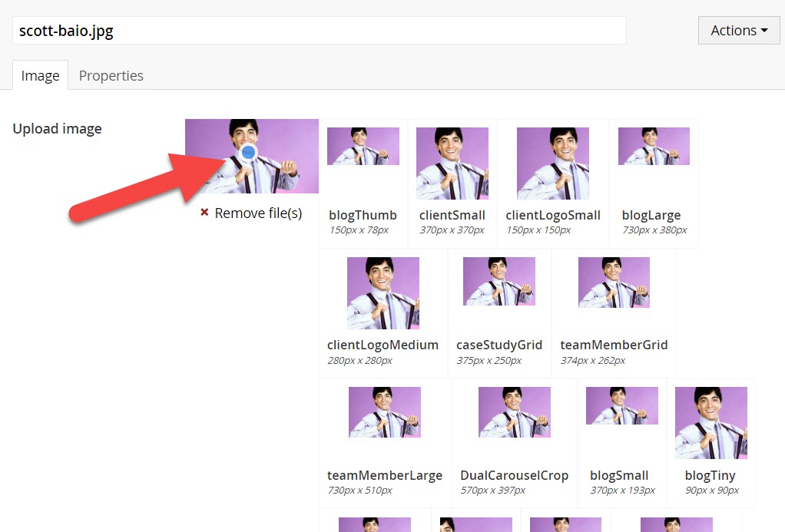785x532 pixels.
Task: Click the blue focal point dot
Action: (x=247, y=154)
